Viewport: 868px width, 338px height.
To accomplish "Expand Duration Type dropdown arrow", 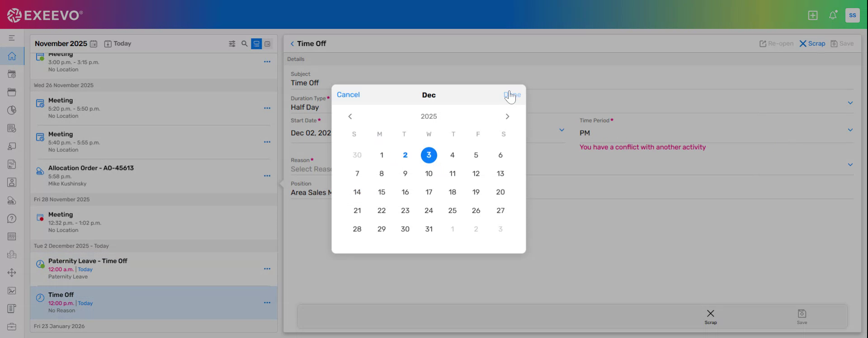I will click(x=850, y=103).
